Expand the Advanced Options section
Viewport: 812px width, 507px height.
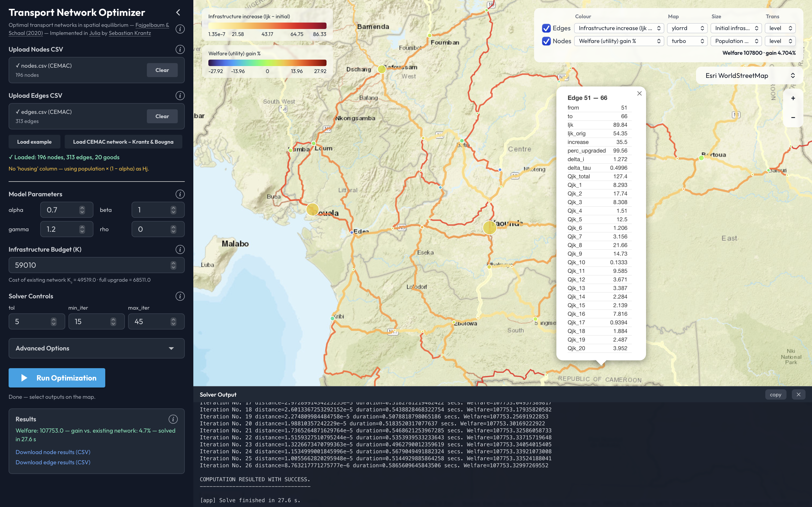pyautogui.click(x=97, y=348)
